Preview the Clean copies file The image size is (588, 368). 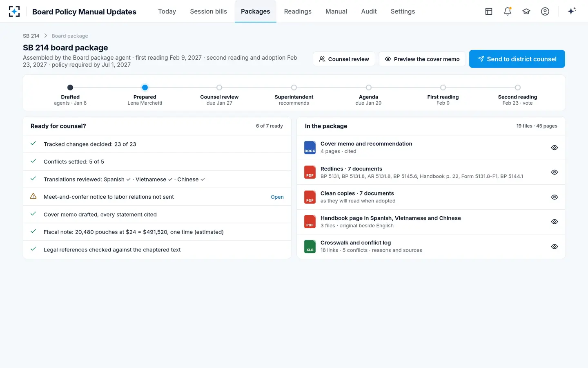555,197
